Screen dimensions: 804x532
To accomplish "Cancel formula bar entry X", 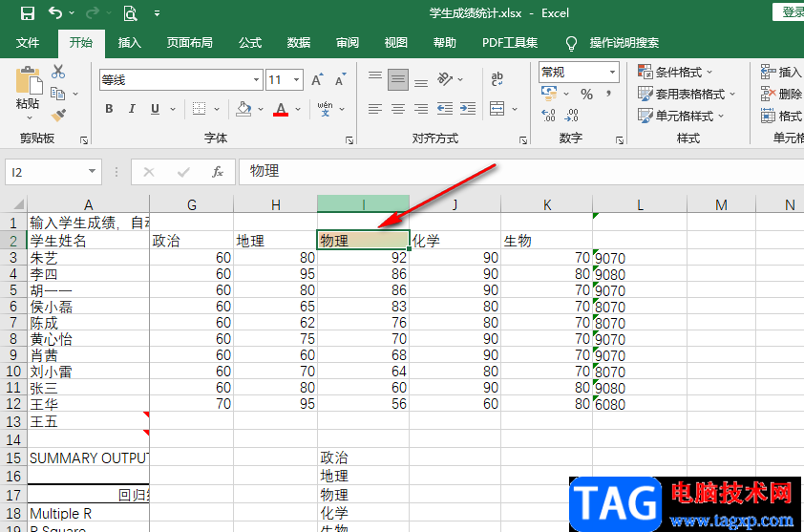I will [149, 172].
